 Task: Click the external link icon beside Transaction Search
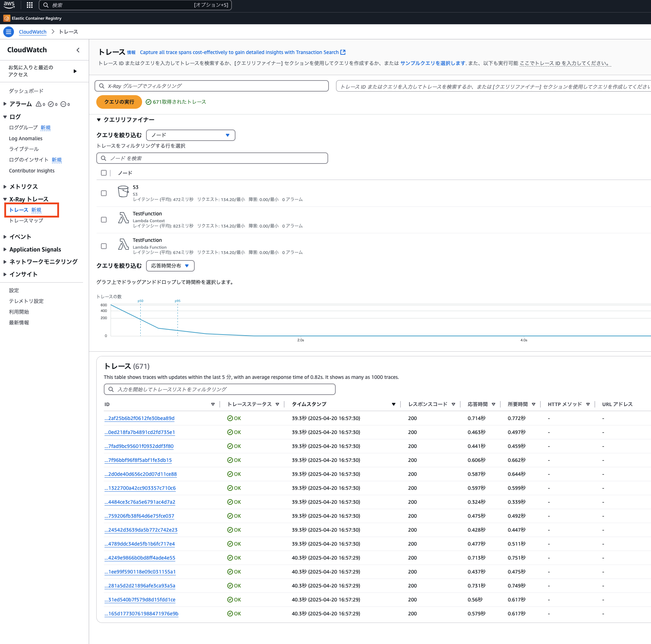[x=343, y=52]
